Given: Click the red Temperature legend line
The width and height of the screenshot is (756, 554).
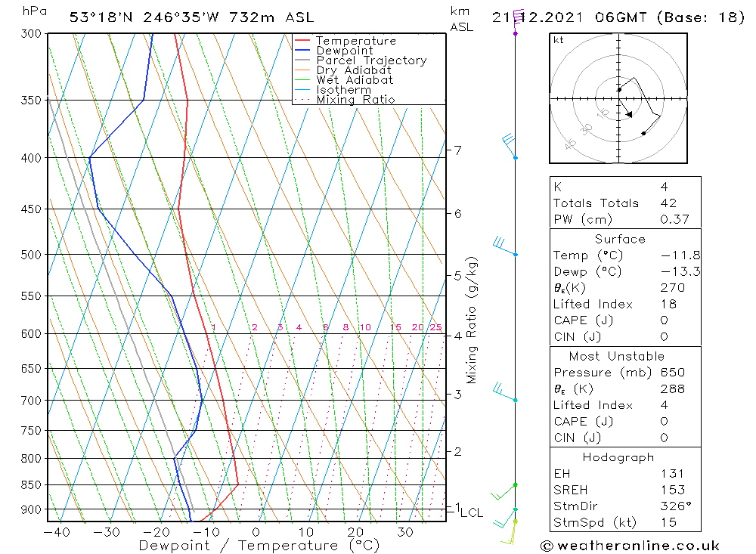Looking at the screenshot, I should tap(302, 41).
